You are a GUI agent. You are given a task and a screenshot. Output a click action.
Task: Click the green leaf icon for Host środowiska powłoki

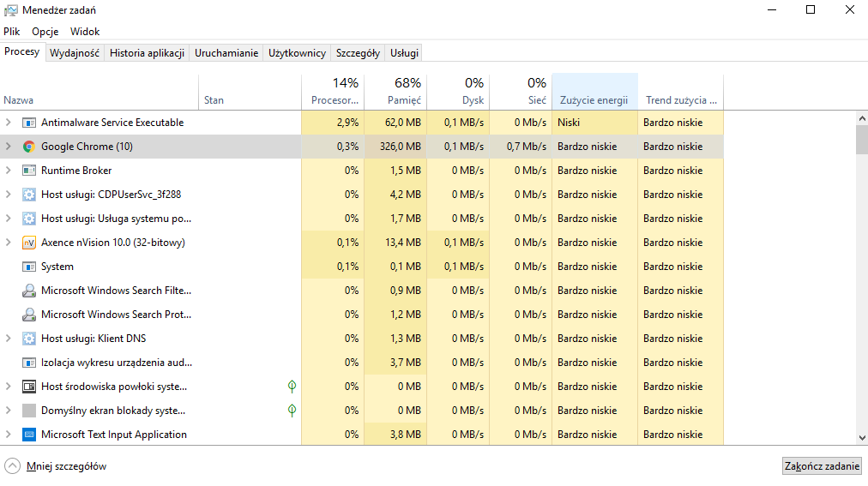(x=292, y=387)
